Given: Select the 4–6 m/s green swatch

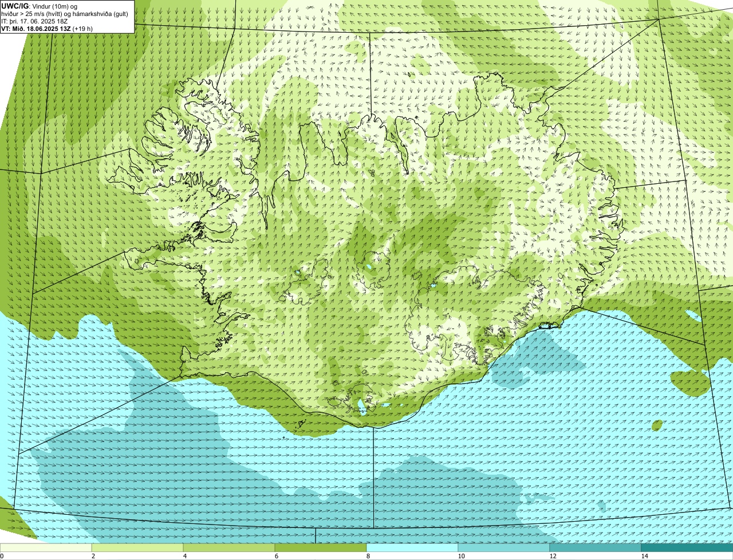Looking at the screenshot, I should pos(229,547).
